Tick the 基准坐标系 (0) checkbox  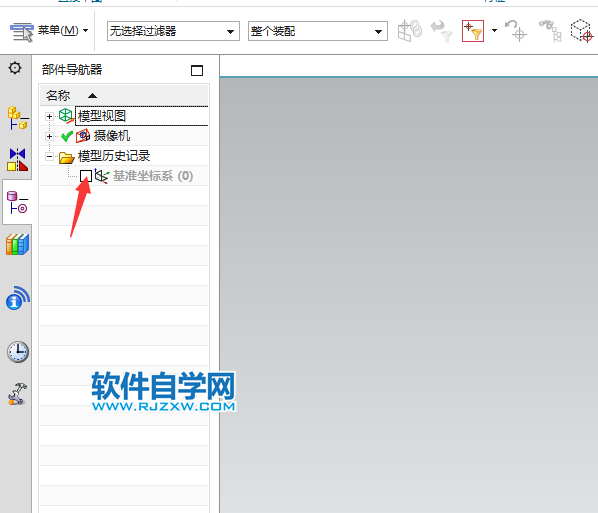coord(86,176)
